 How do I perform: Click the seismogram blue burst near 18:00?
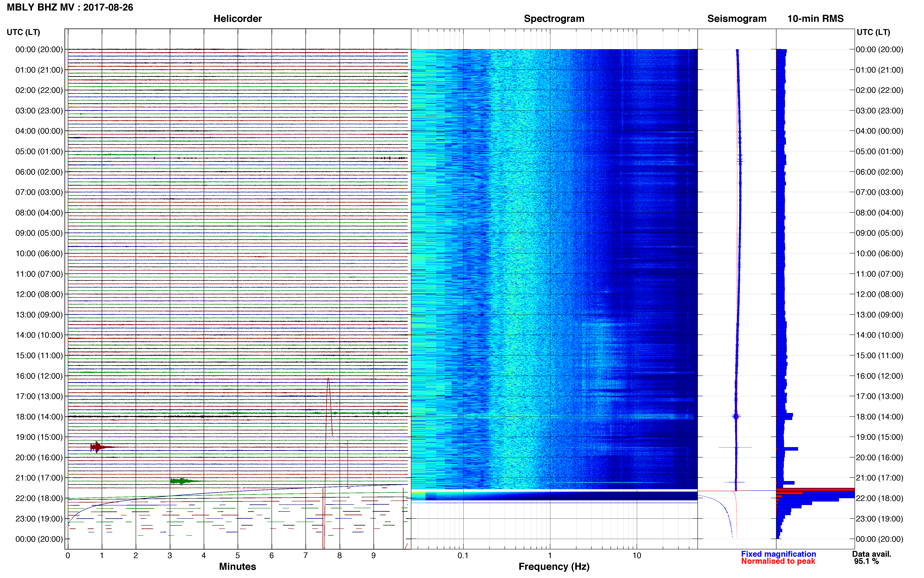(x=736, y=416)
